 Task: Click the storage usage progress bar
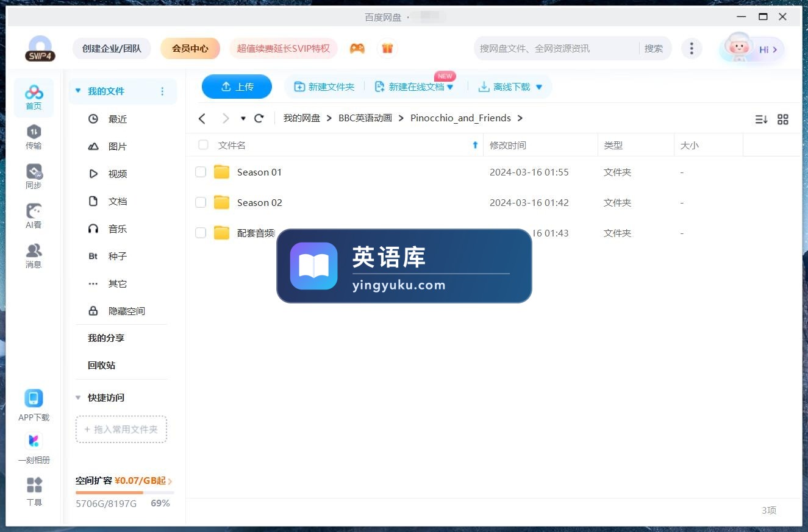(124, 492)
